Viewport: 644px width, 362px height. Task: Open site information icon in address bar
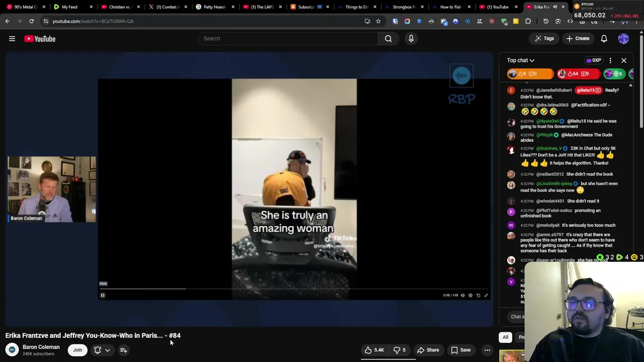pyautogui.click(x=45, y=21)
